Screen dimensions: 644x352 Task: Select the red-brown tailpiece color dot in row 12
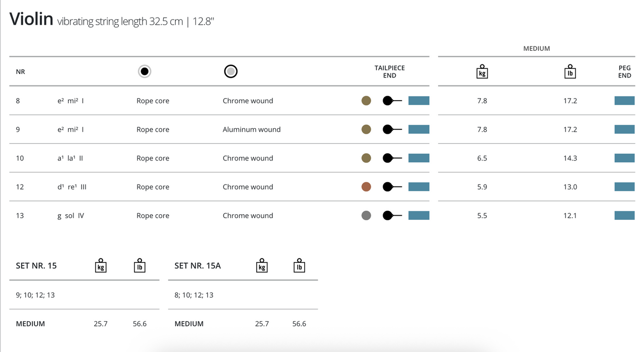coord(366,187)
